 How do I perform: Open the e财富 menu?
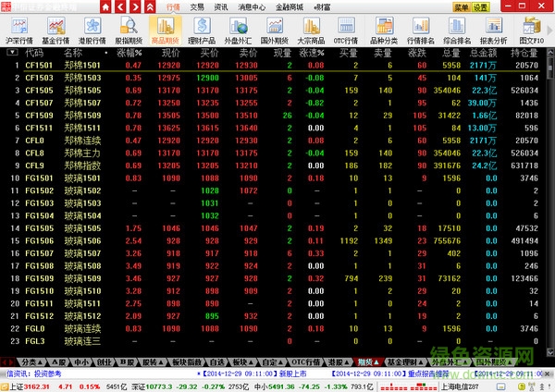[322, 6]
